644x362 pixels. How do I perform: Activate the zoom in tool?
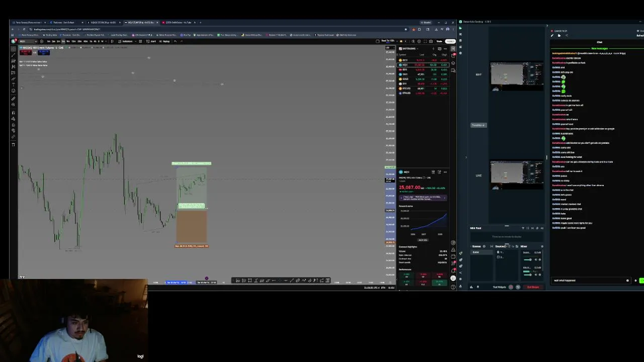click(x=14, y=105)
